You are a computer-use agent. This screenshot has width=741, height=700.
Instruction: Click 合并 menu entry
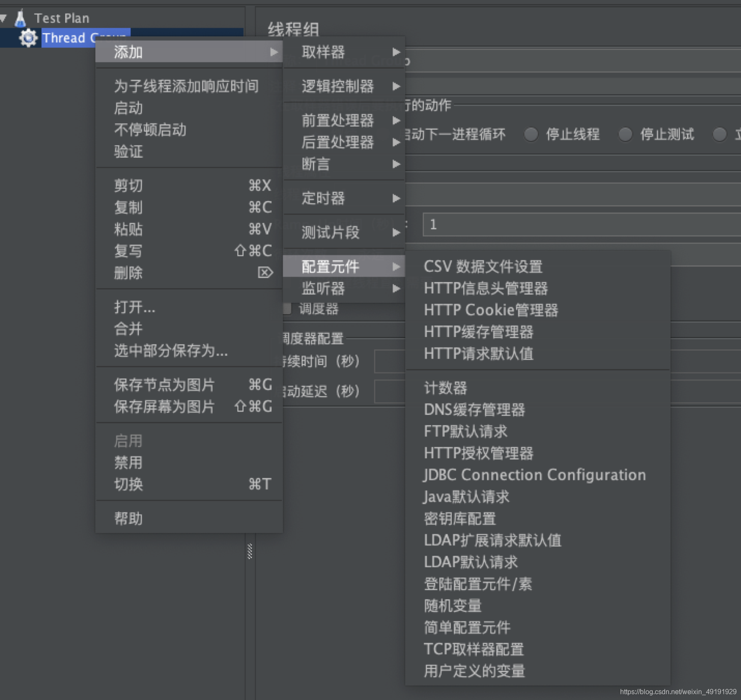[189, 329]
